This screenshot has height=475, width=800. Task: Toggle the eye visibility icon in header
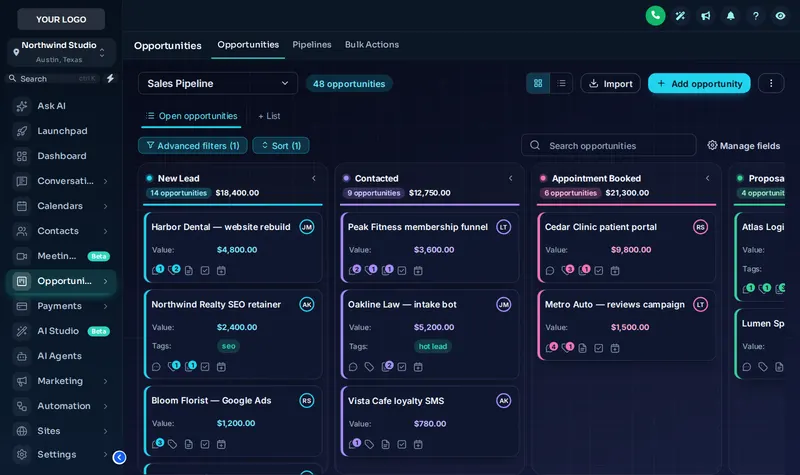click(x=780, y=16)
